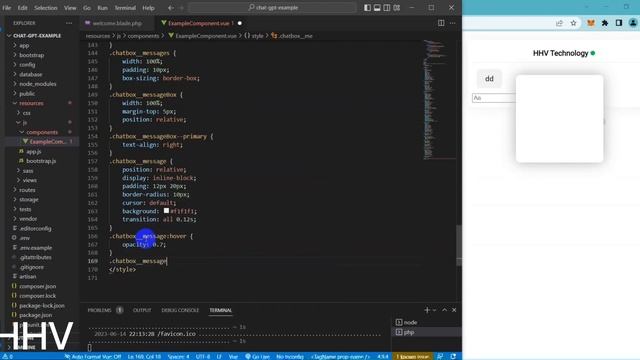This screenshot has height=360, width=640.
Task: Click the errors and warnings status bar item
Action: (8, 356)
